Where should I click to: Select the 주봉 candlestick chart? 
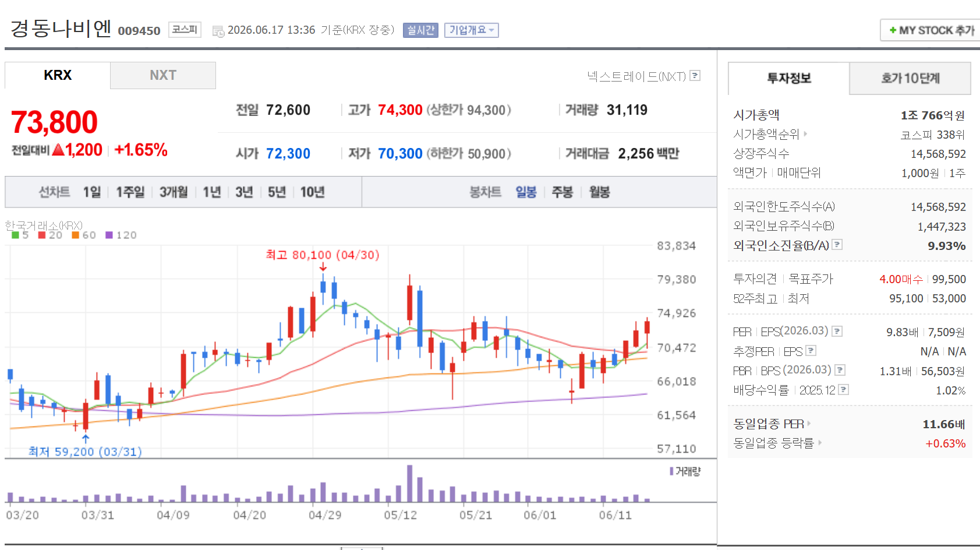(x=562, y=192)
